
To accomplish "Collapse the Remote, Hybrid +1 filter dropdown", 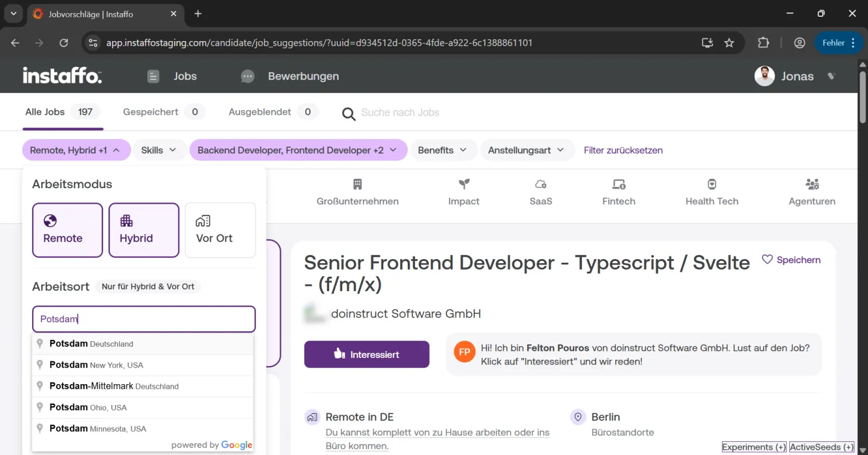I will 76,150.
